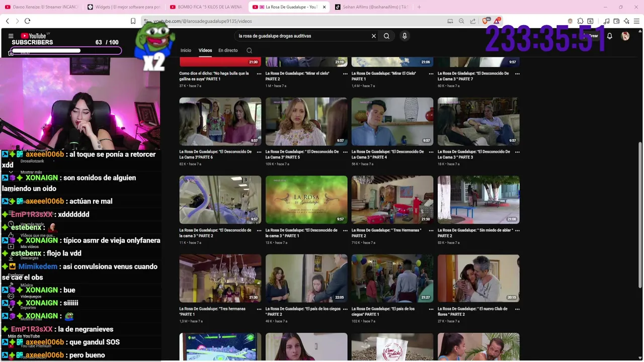Start voice search with the microphone icon
This screenshot has height=362, width=644.
tap(405, 36)
